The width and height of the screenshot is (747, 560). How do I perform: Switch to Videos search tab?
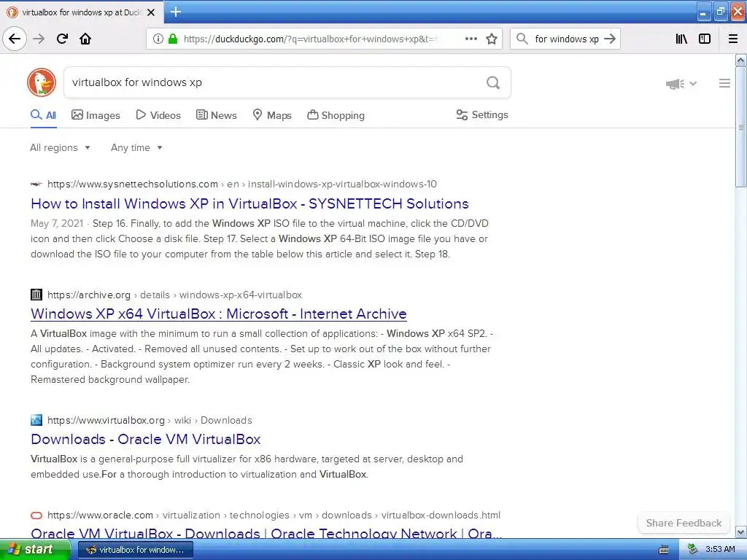[158, 115]
